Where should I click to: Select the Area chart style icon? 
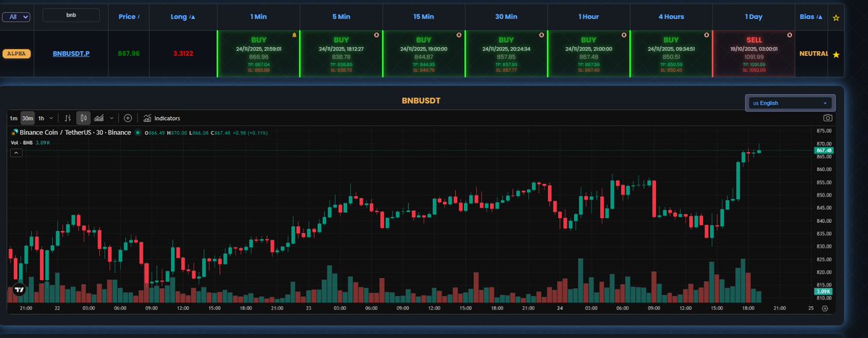tap(99, 119)
